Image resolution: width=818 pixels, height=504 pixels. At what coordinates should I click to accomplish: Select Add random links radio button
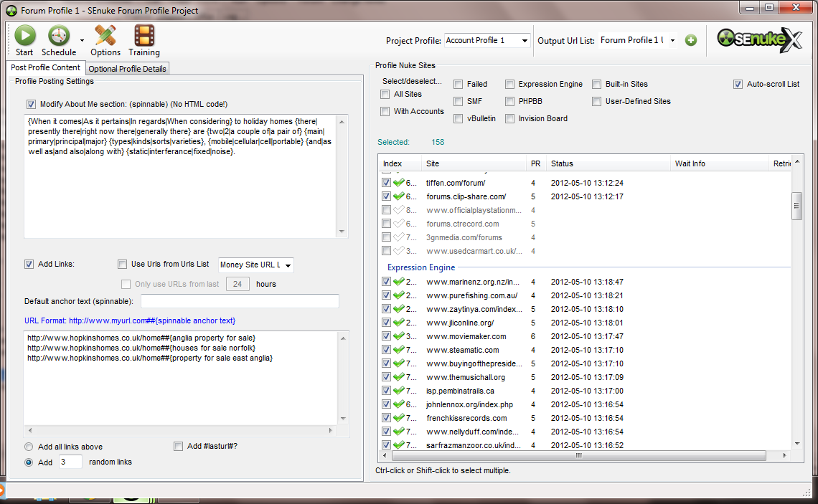click(29, 462)
